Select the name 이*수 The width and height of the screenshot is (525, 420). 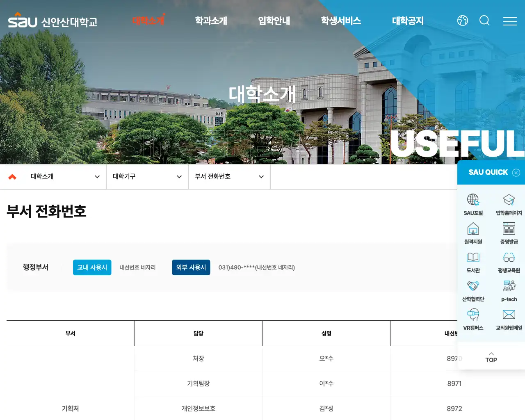point(326,383)
